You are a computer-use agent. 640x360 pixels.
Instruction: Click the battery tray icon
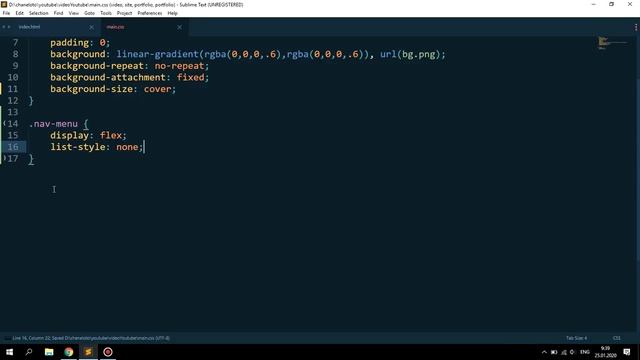554,352
